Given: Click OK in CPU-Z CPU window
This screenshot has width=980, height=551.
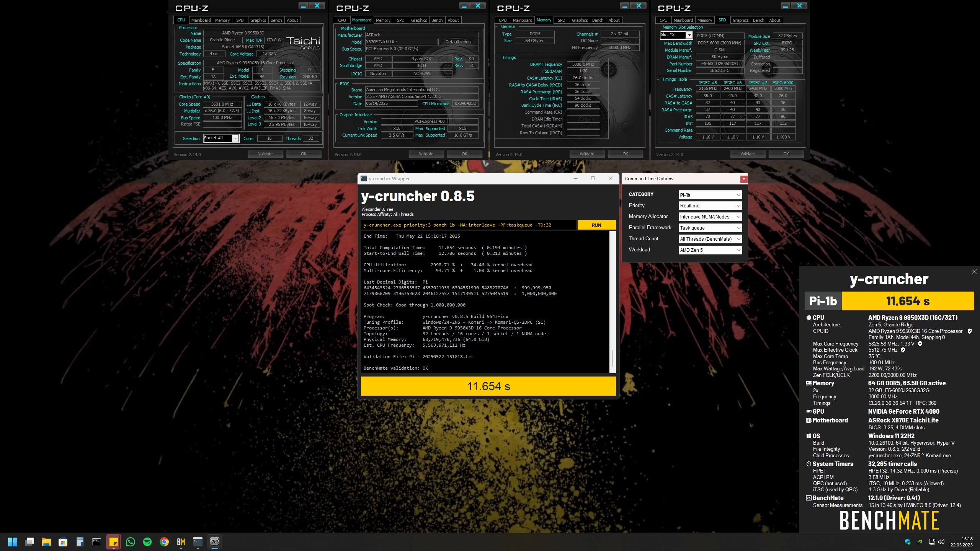Looking at the screenshot, I should 304,154.
